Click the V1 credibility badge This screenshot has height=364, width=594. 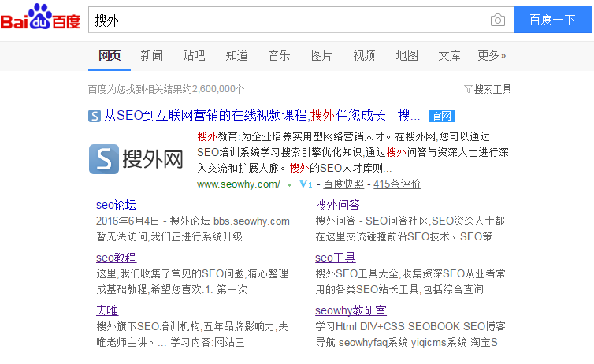pyautogui.click(x=306, y=184)
